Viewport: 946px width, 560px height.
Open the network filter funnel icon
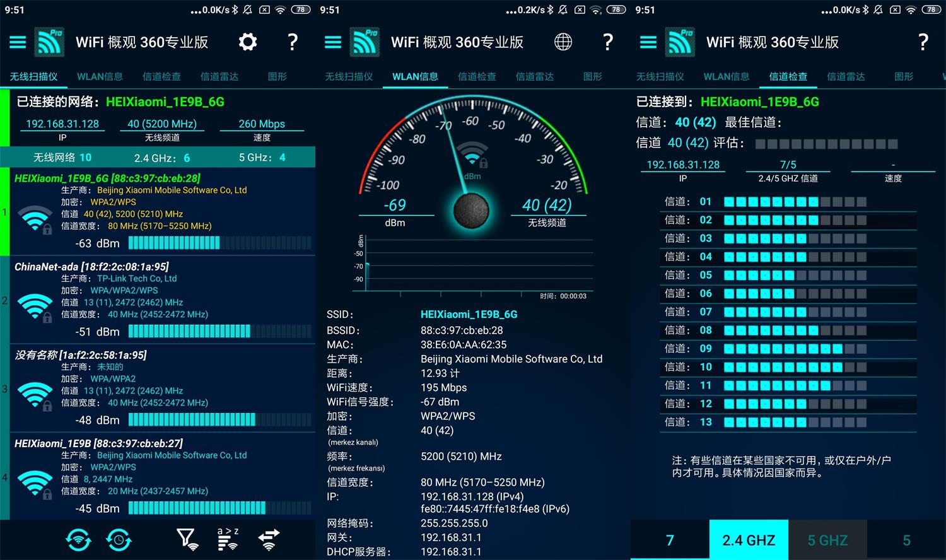pos(186,540)
